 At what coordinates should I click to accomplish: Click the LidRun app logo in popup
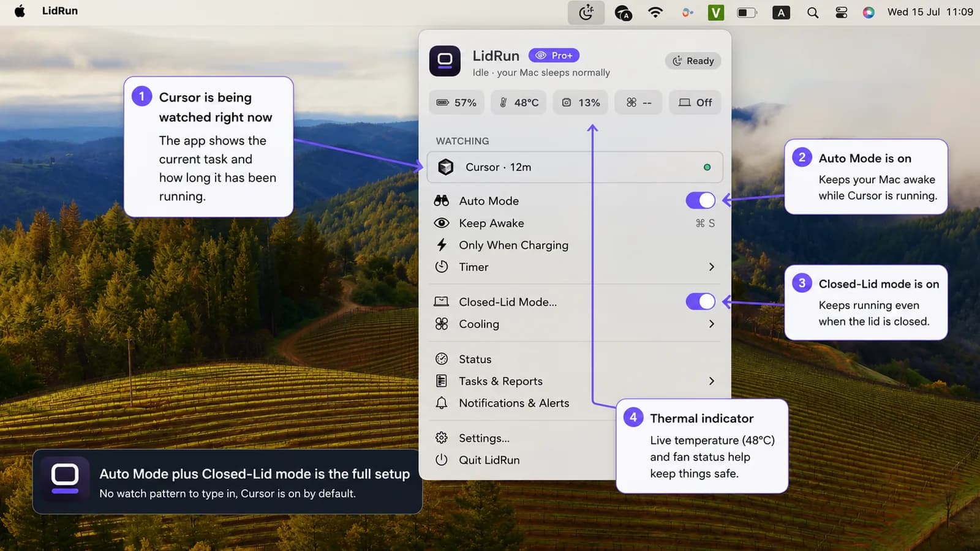coord(445,61)
